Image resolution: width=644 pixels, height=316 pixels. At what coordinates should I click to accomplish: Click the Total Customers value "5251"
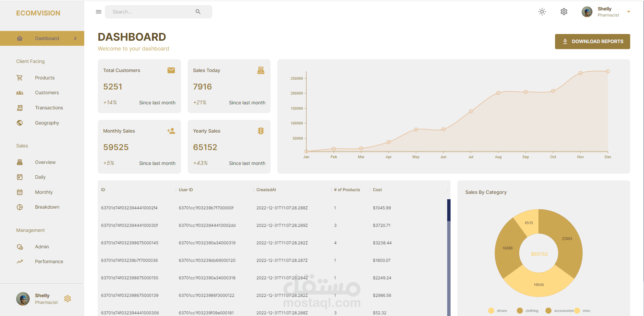tap(113, 87)
